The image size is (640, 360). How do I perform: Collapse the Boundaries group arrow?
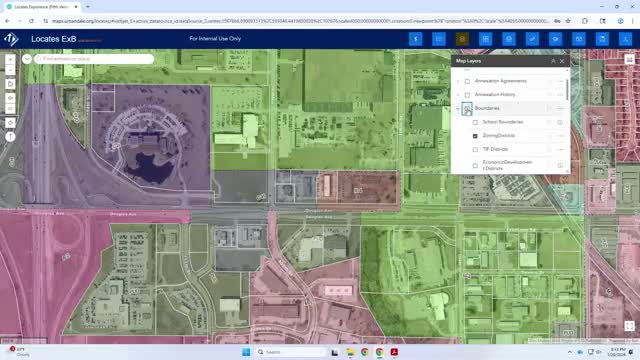458,109
